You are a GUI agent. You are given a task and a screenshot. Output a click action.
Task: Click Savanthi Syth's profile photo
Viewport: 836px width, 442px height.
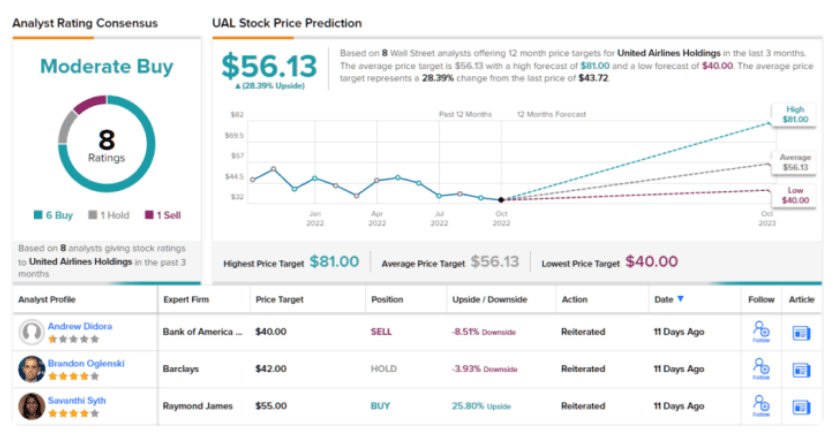pyautogui.click(x=32, y=405)
